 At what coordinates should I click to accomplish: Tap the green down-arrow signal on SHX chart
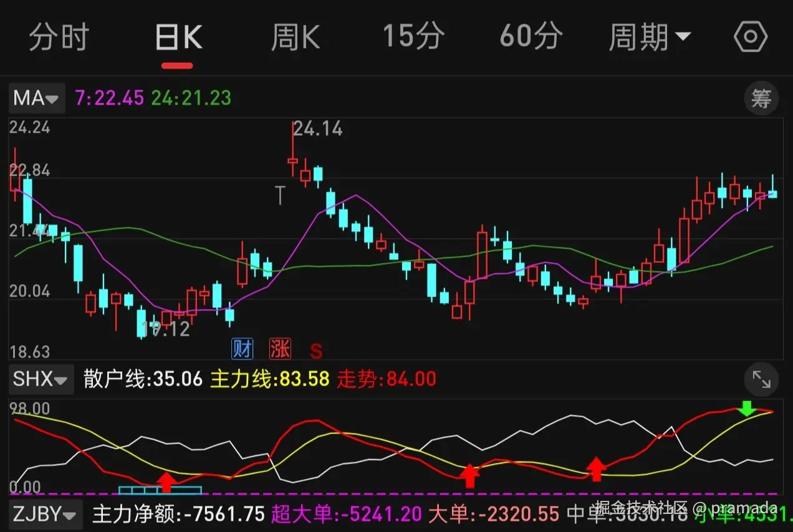click(746, 409)
